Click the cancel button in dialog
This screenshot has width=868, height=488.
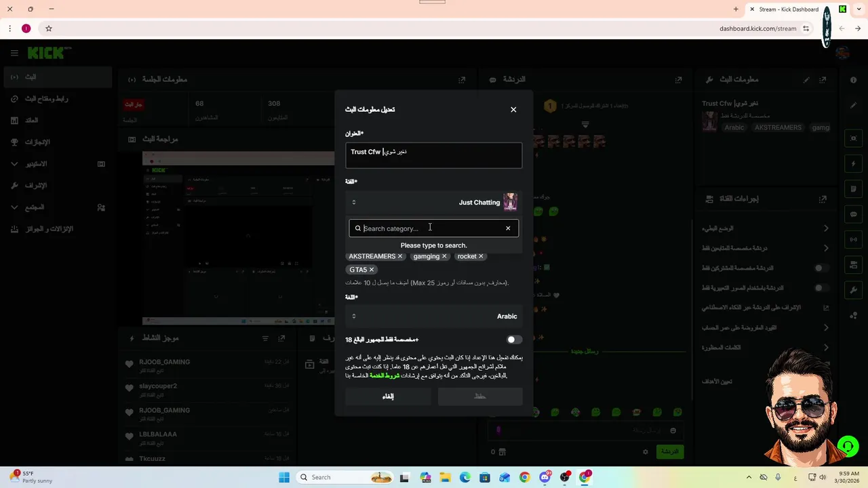click(388, 396)
